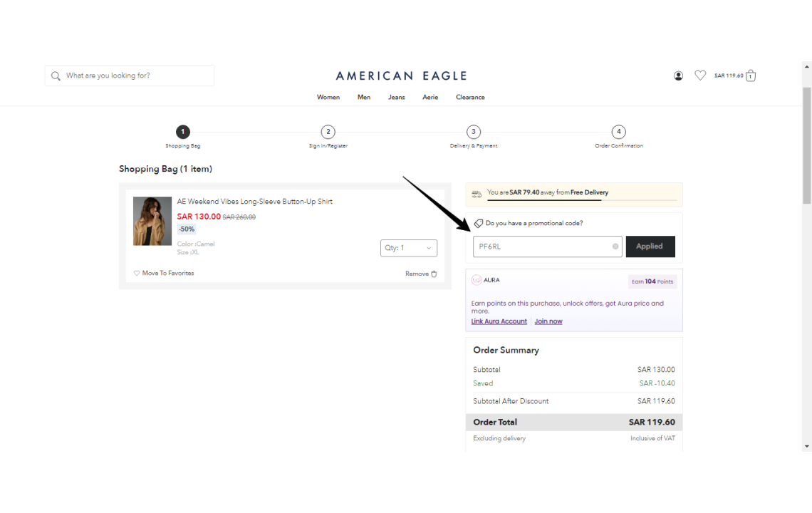Click the scrollbar down arrow
The height and width of the screenshot is (513, 812).
(x=807, y=446)
